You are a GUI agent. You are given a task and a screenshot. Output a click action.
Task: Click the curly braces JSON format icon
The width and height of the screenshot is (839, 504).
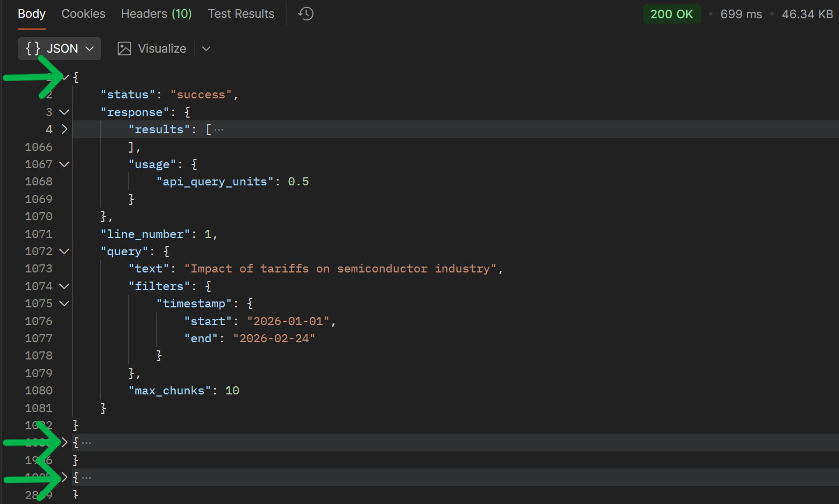[32, 48]
